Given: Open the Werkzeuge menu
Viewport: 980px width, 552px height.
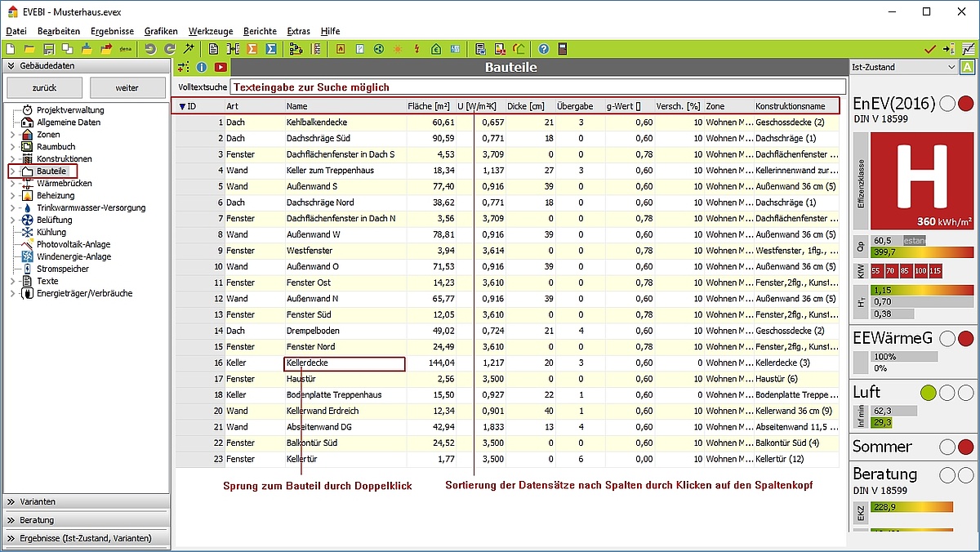Looking at the screenshot, I should 211,31.
